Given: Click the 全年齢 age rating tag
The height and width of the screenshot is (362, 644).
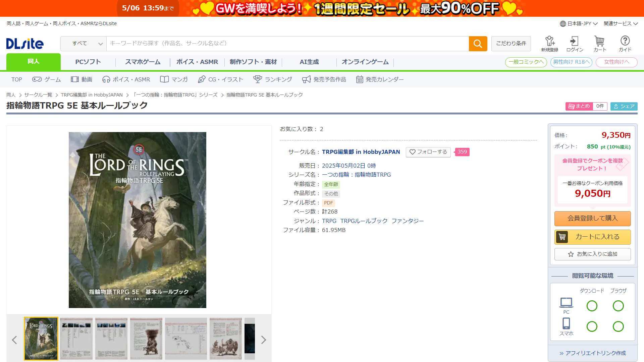Looking at the screenshot, I should pos(331,184).
